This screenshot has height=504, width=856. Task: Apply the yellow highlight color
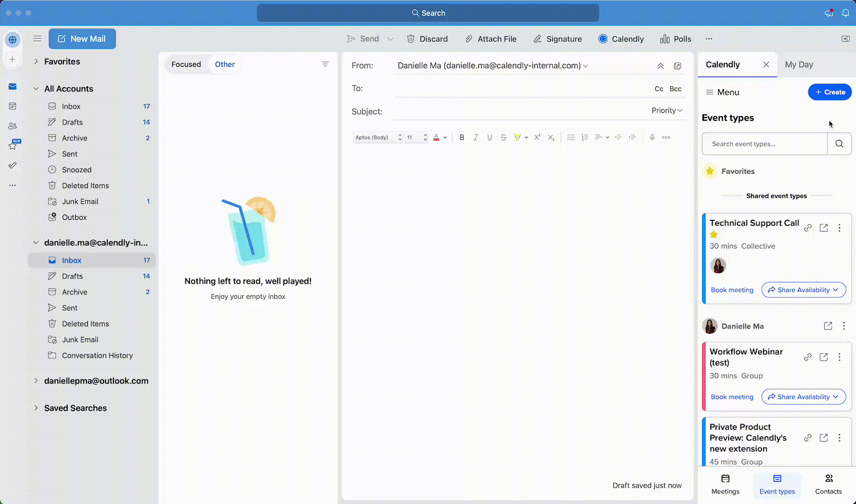[517, 137]
